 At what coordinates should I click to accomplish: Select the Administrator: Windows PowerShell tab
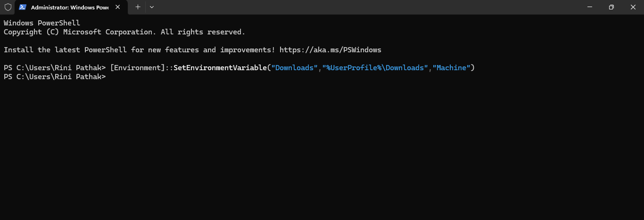[x=69, y=8]
